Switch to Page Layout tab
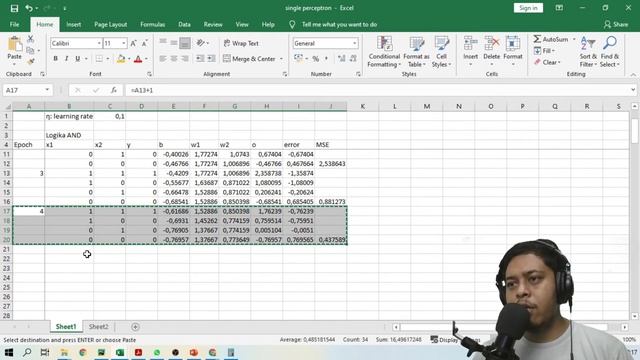Screen dimensions: 640x360 coord(111,24)
